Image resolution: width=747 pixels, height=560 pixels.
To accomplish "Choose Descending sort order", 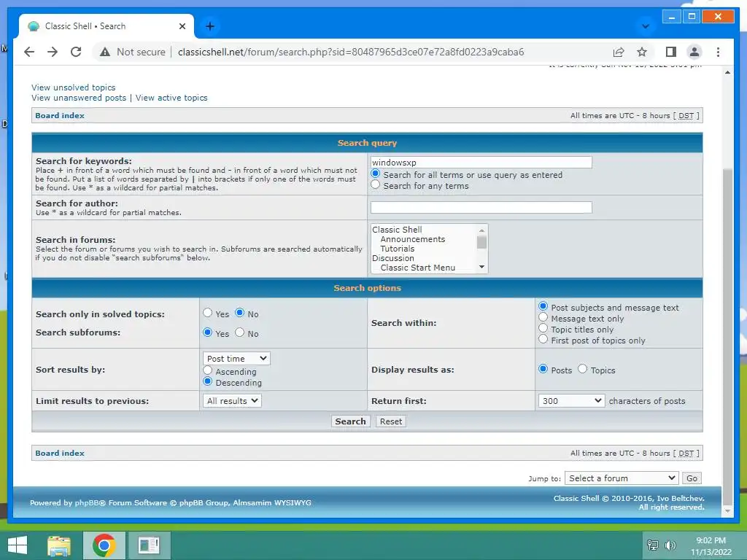I will click(207, 381).
